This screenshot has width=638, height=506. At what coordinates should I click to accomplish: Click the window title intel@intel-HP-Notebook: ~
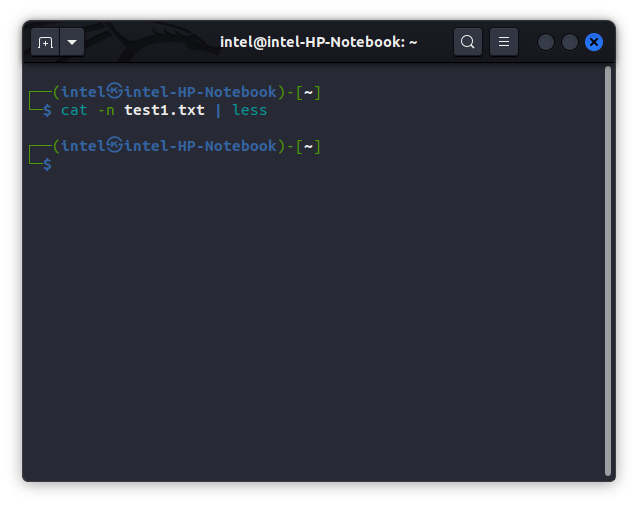(x=319, y=42)
